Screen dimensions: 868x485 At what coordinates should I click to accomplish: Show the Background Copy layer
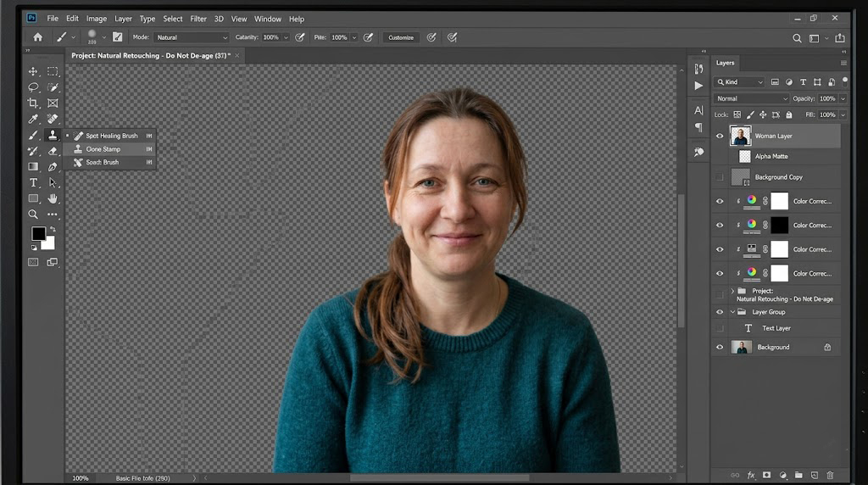(x=720, y=177)
